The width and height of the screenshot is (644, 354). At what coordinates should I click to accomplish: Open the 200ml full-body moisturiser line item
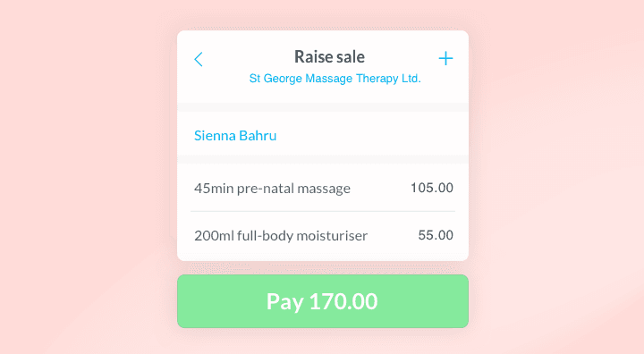(323, 236)
